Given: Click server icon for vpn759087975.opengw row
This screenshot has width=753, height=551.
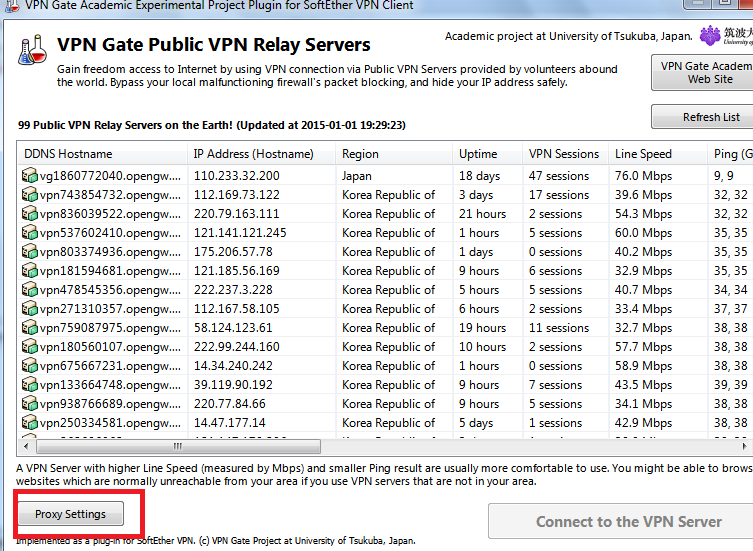Looking at the screenshot, I should coord(30,328).
